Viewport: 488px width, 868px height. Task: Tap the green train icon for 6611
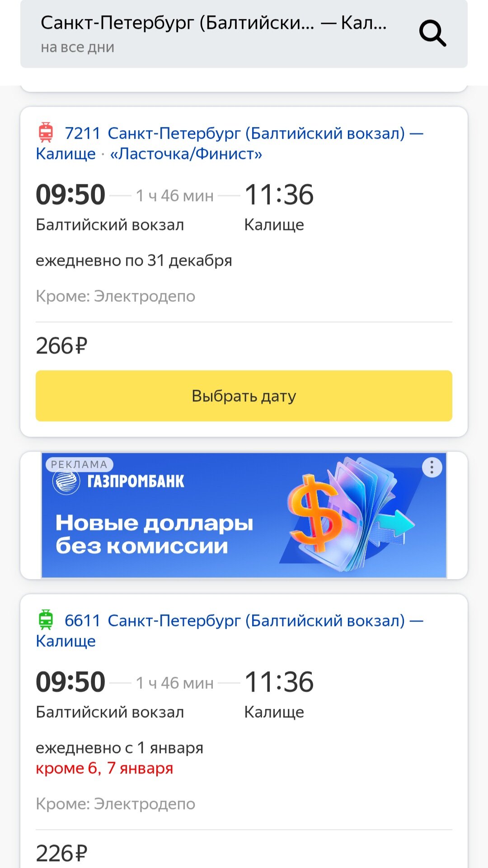[x=46, y=620]
